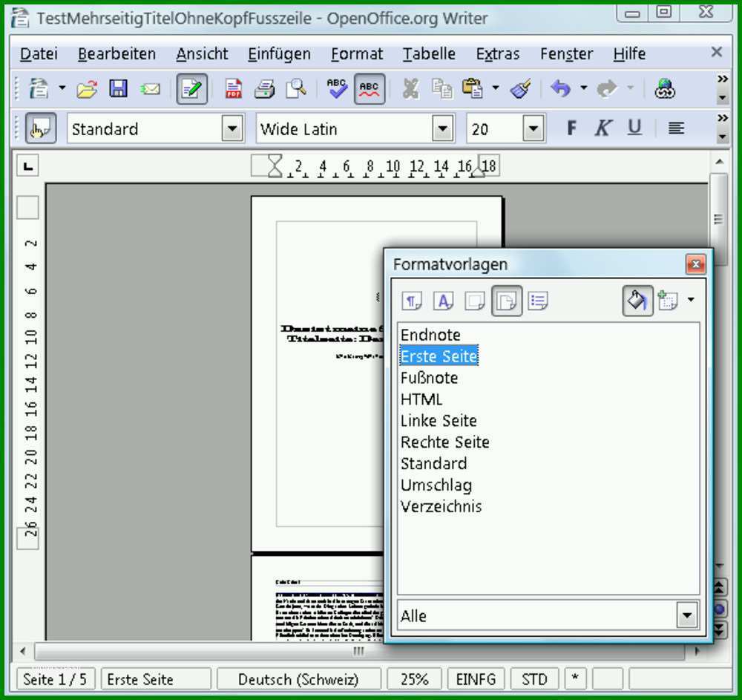Toggle Bold (F) formatting

571,128
